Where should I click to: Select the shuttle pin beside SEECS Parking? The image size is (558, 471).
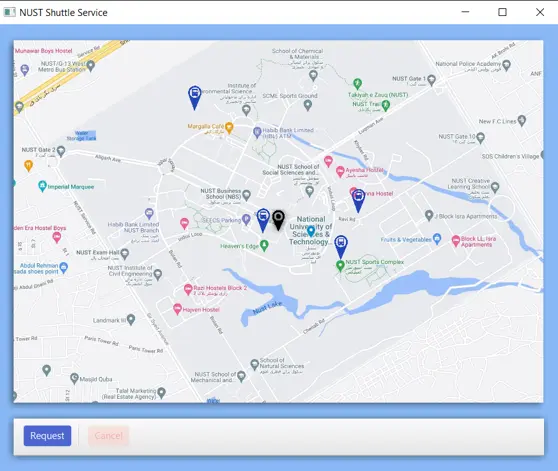[263, 221]
